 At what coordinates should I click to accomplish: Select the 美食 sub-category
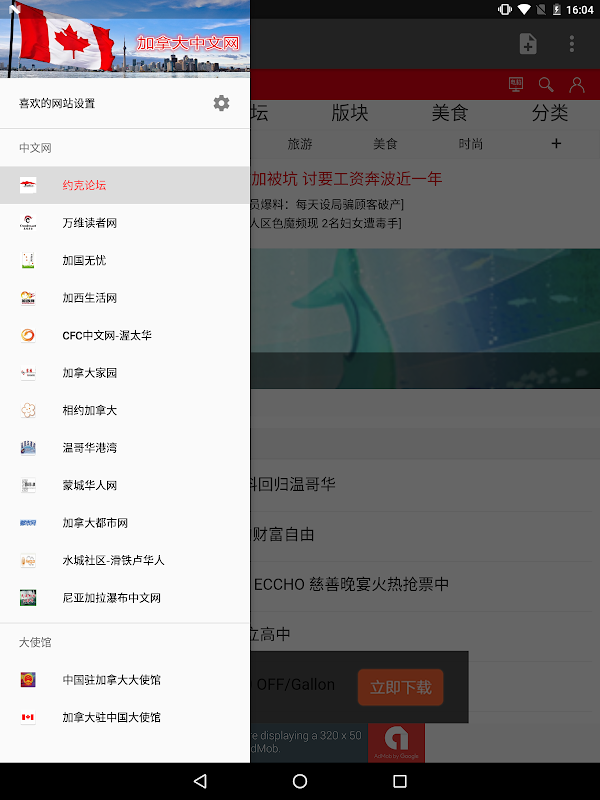385,144
